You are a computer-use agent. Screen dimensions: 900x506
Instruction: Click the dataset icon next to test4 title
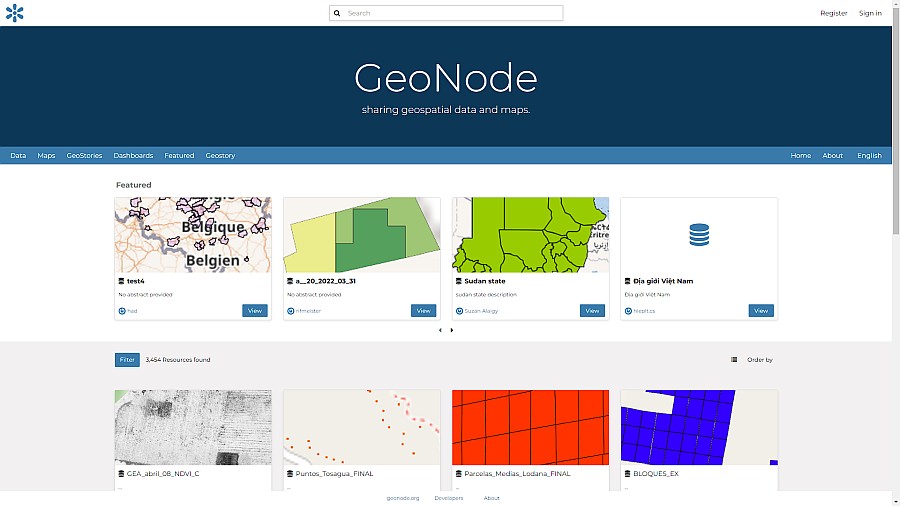(x=121, y=281)
